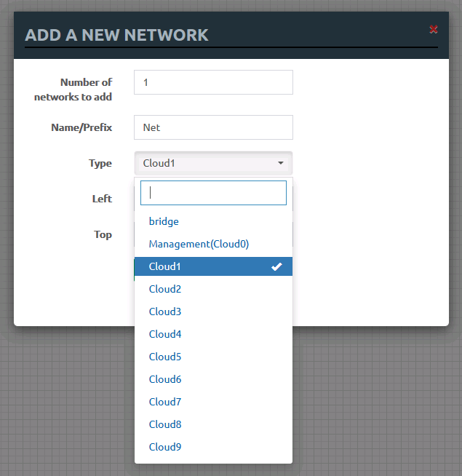Pick Cloud4 in the dropdown list
Viewport: 462px width, 476px height.
tap(213, 334)
